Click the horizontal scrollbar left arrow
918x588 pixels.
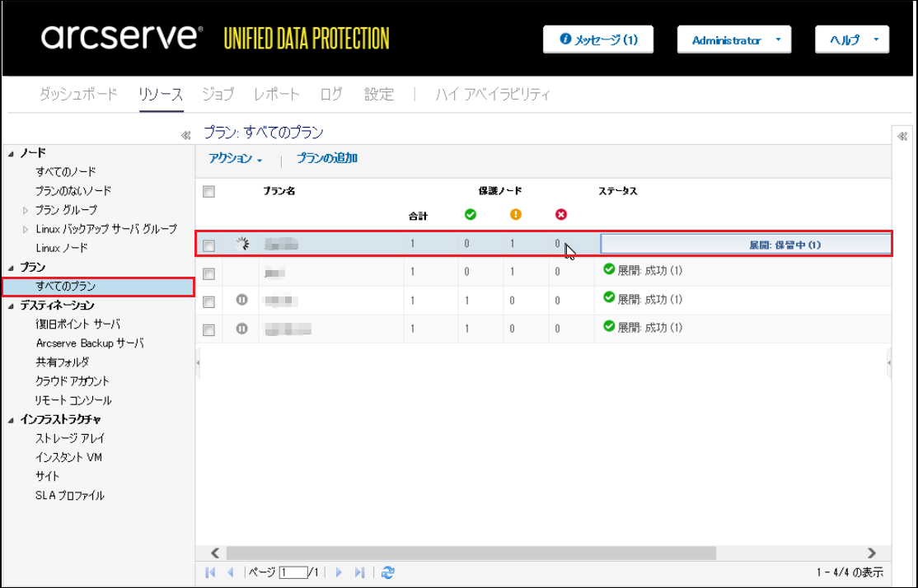click(x=215, y=553)
